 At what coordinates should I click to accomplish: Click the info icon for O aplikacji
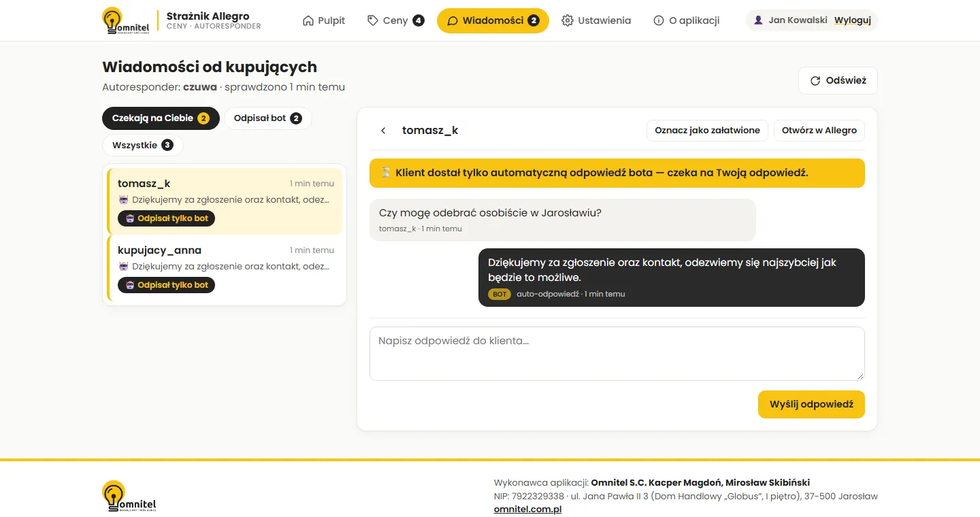pos(659,20)
